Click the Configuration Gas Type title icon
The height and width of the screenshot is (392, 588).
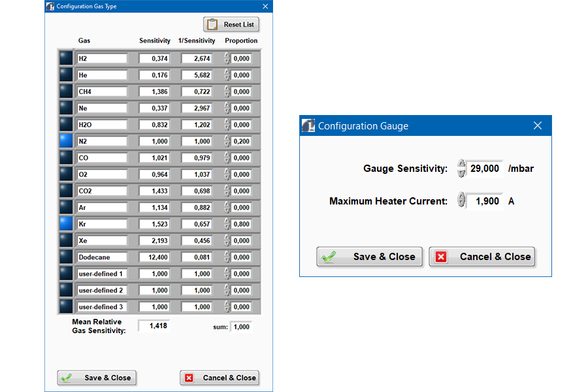tap(50, 6)
